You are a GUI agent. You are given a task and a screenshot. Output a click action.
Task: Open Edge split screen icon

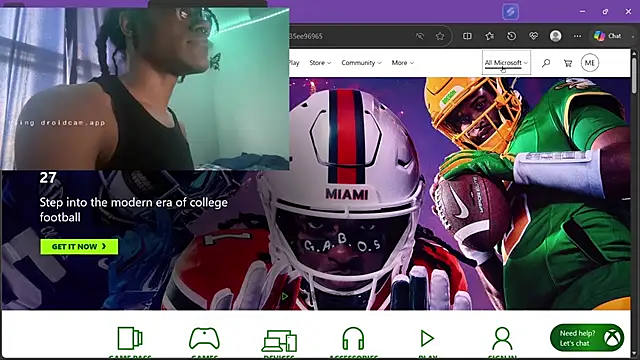click(467, 36)
